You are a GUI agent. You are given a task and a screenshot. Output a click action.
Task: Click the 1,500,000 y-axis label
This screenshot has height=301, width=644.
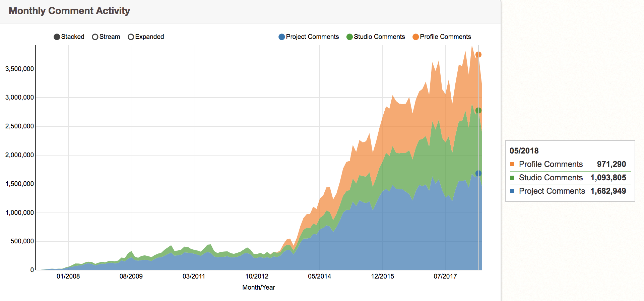(x=19, y=184)
